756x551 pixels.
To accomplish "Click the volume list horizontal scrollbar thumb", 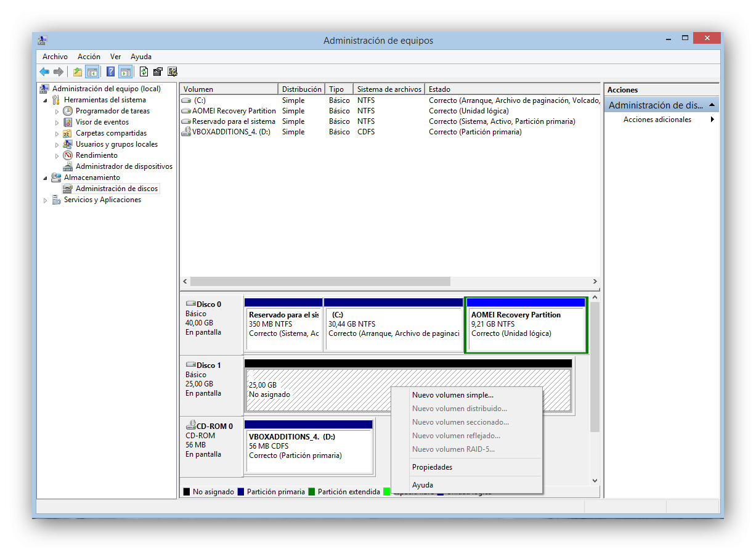I will pyautogui.click(x=320, y=281).
